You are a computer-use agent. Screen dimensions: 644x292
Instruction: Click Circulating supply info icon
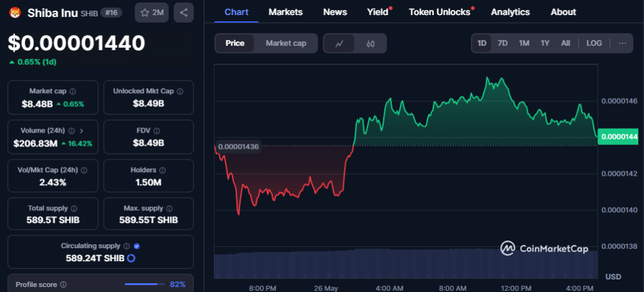point(126,246)
